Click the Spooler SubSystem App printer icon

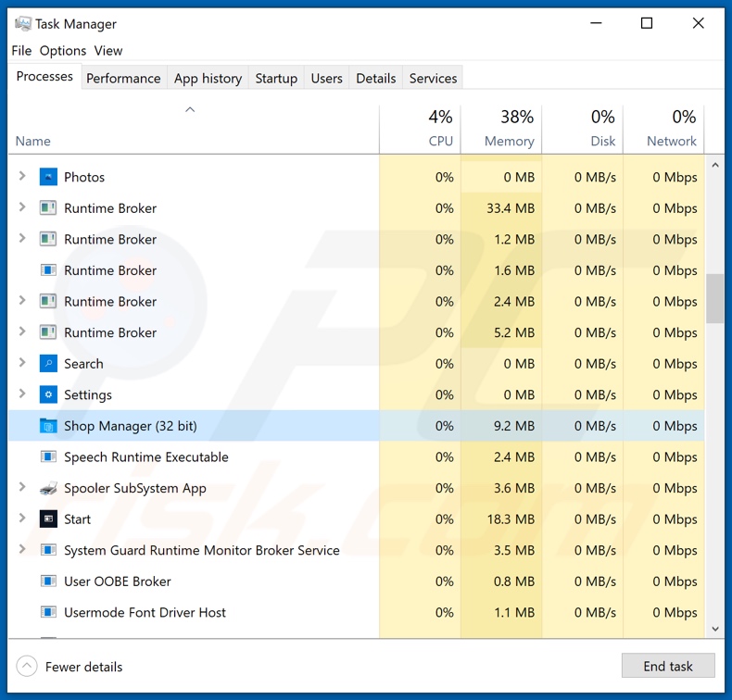point(48,488)
